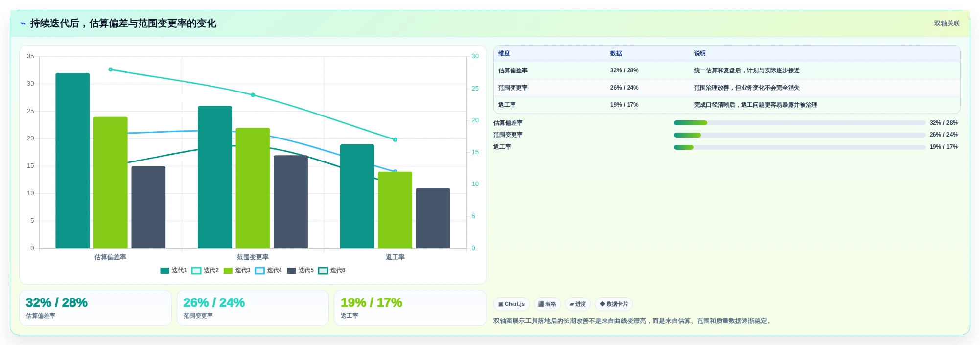This screenshot has height=345, width=980.
Task: Toggle 迭代2 legend swatch
Action: point(196,271)
